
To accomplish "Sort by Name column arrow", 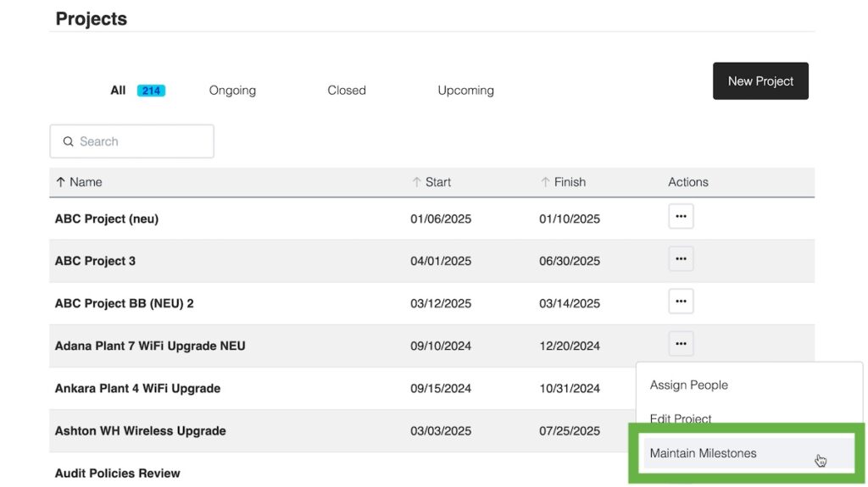I will (x=61, y=182).
